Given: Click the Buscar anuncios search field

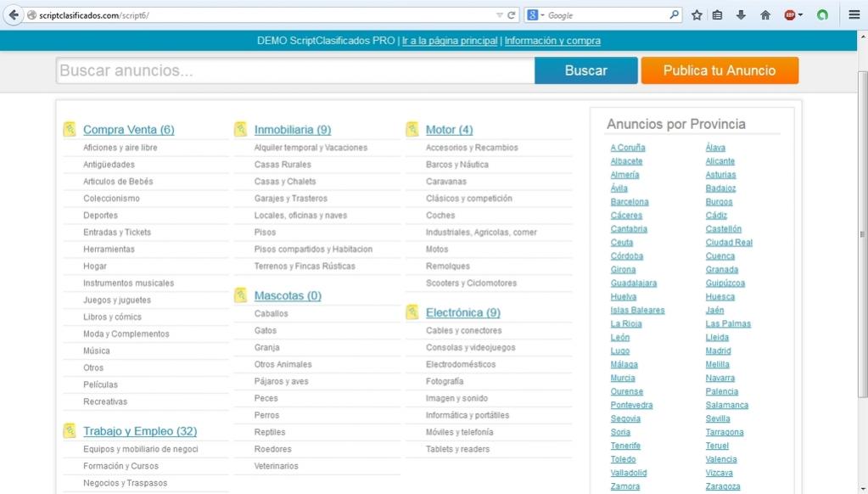Looking at the screenshot, I should point(295,70).
